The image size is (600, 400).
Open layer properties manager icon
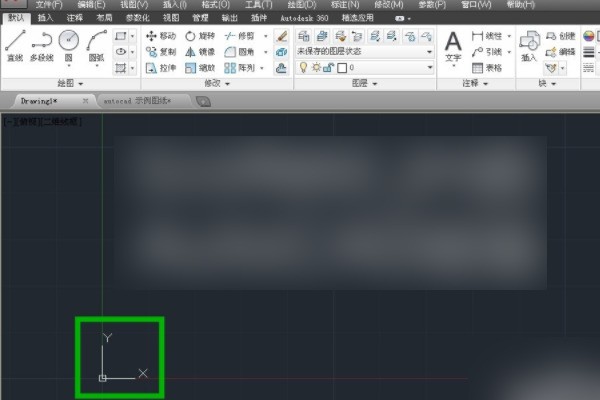pos(304,36)
